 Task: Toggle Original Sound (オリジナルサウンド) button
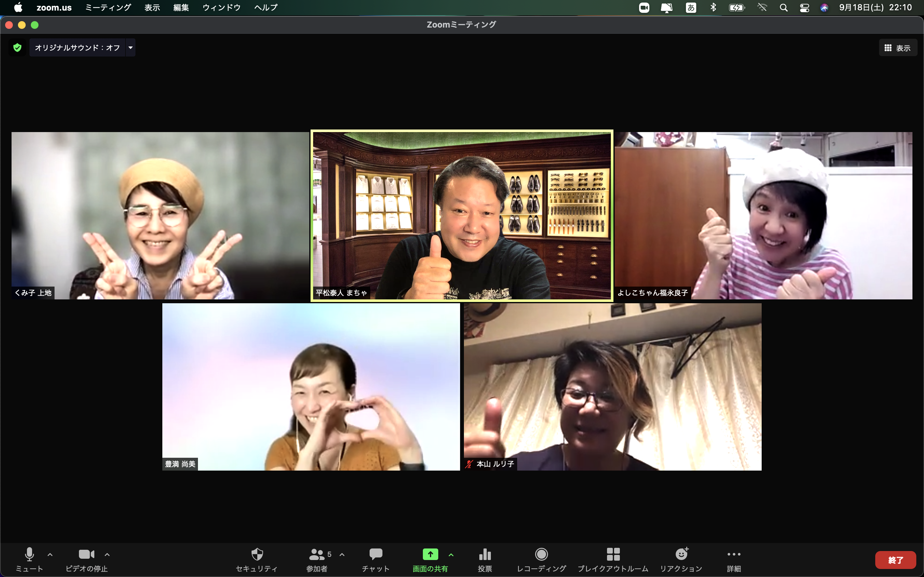[x=78, y=48]
